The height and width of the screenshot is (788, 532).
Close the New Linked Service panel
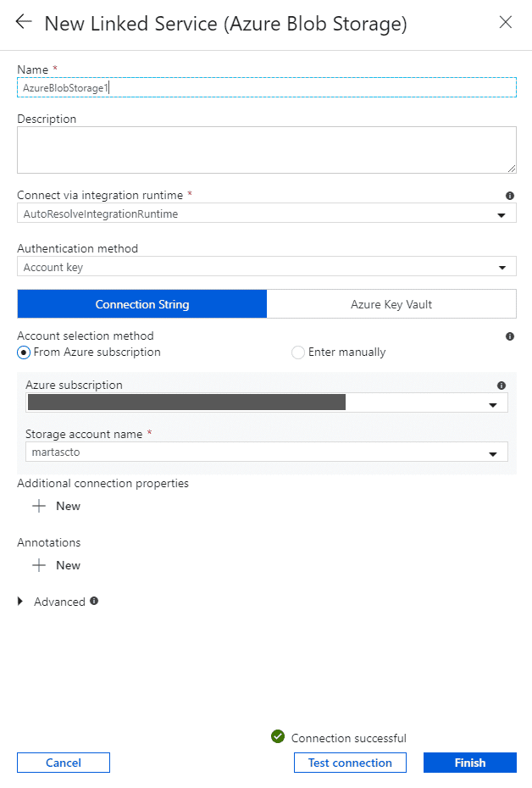pyautogui.click(x=506, y=22)
